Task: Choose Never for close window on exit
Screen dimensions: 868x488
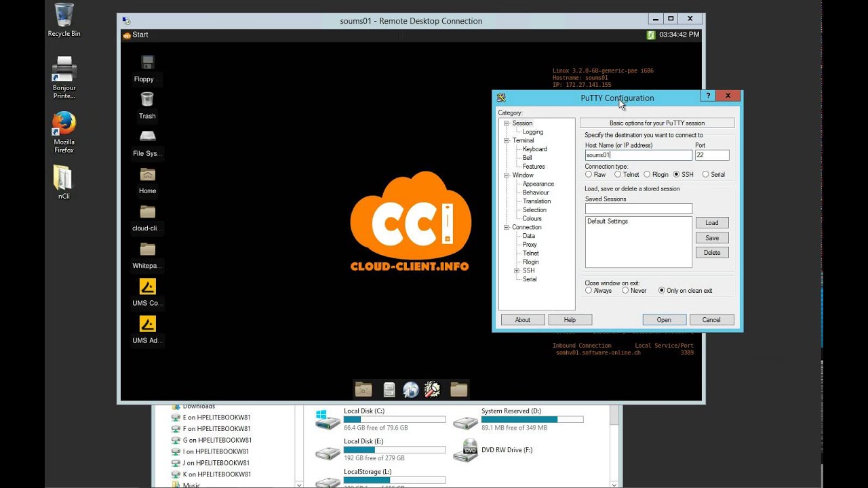Action: [x=625, y=290]
